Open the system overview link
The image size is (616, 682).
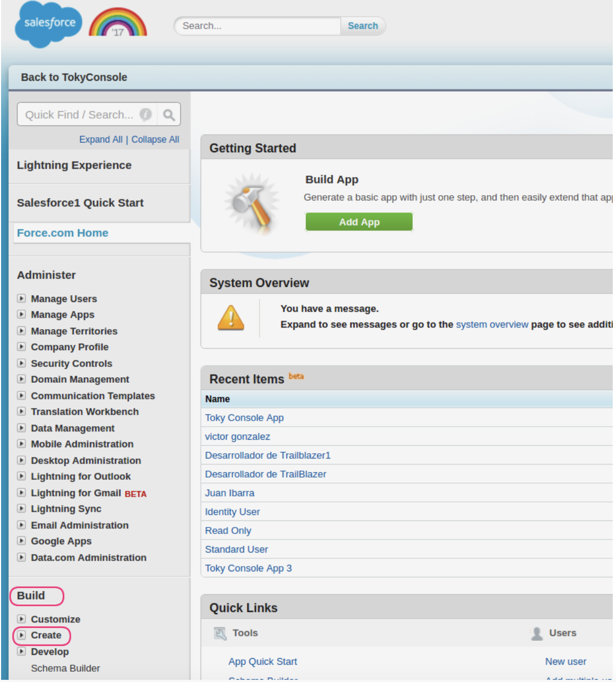click(492, 324)
